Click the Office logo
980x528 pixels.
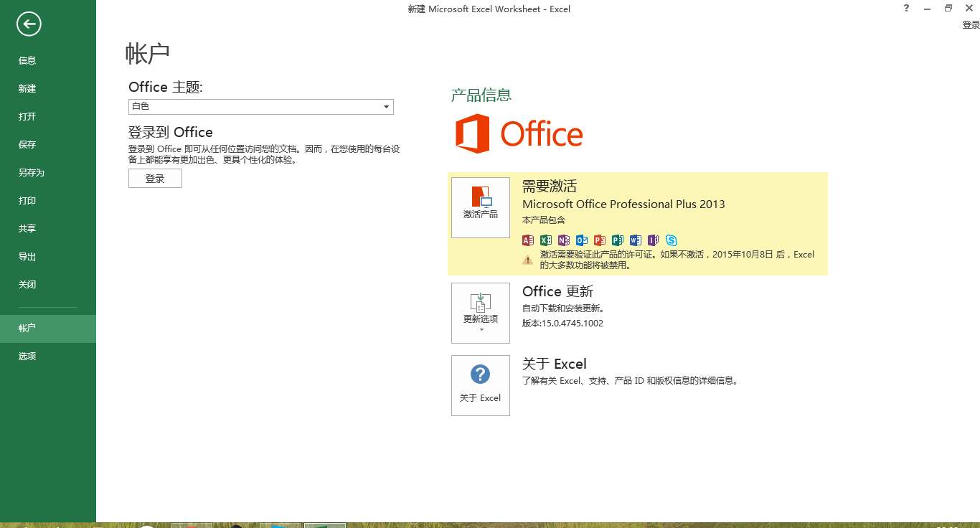[519, 133]
